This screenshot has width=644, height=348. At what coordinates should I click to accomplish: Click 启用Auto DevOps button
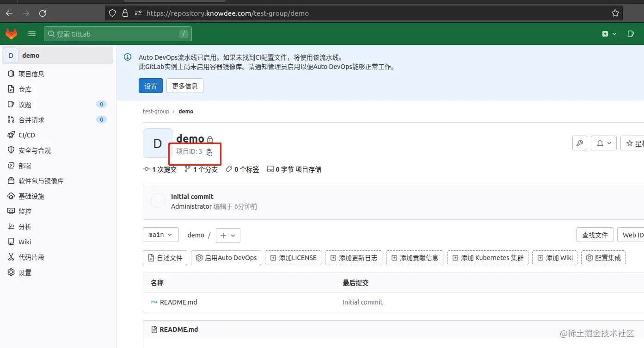[226, 258]
